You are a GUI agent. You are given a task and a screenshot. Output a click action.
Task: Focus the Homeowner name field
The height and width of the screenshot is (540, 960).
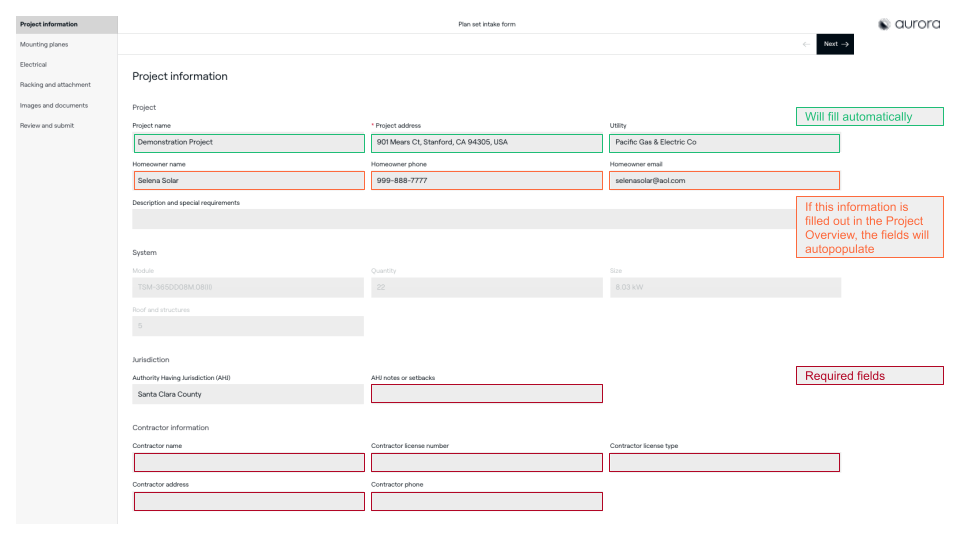click(x=248, y=181)
